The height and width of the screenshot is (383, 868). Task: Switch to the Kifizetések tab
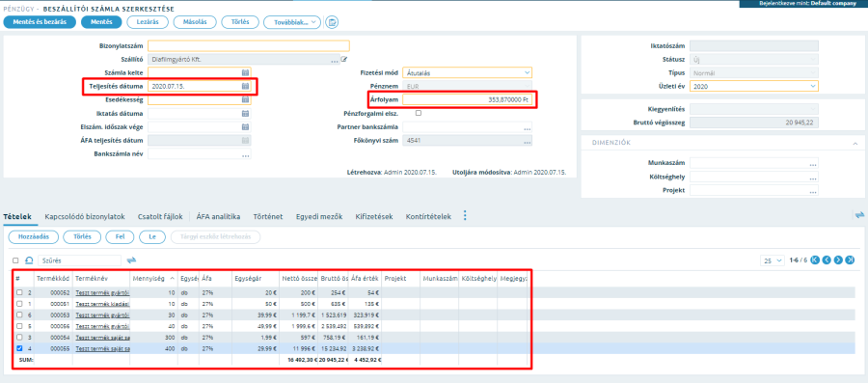(x=374, y=217)
